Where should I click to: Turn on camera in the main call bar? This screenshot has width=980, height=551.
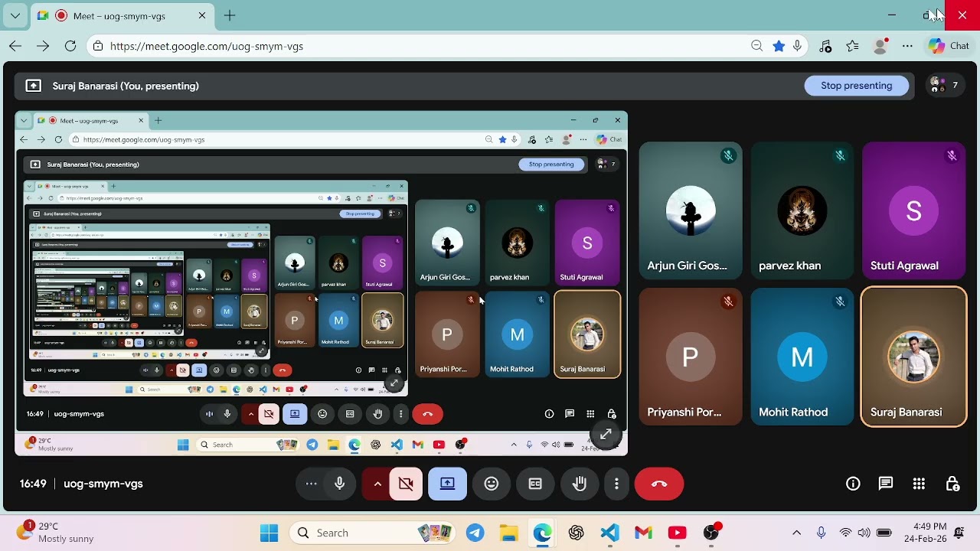tap(406, 484)
